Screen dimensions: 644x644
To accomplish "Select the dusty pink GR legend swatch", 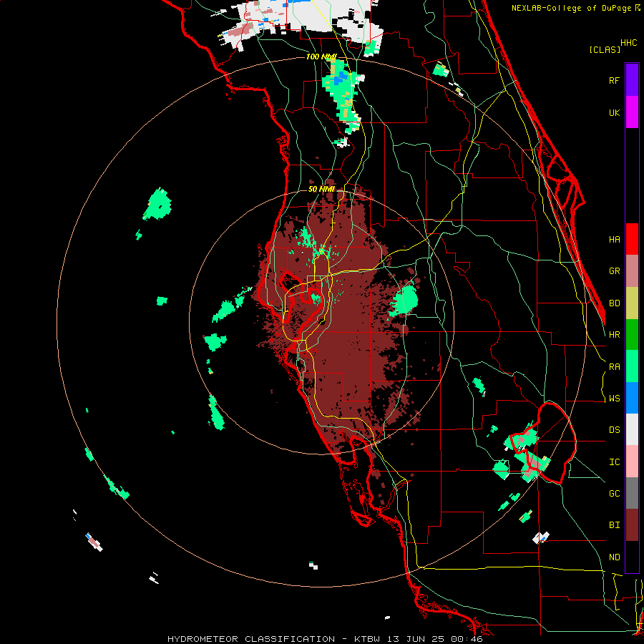I will click(x=632, y=270).
